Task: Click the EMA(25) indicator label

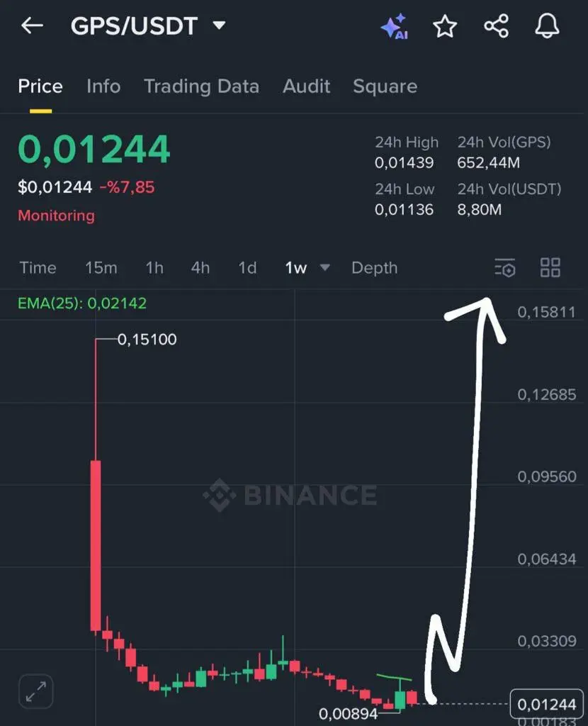Action: (82, 303)
